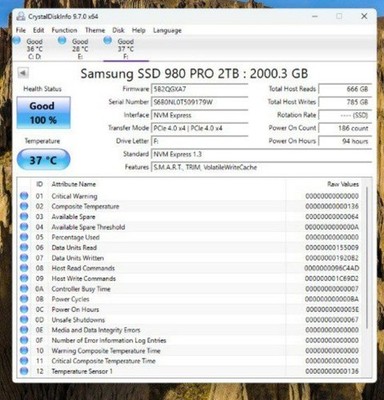The width and height of the screenshot is (384, 400).
Task: Click status icon for Available Spare row
Action: (24, 217)
